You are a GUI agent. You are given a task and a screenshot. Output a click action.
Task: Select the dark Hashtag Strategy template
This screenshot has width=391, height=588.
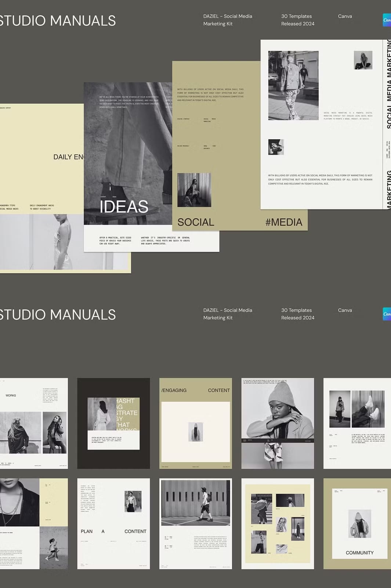pos(113,423)
